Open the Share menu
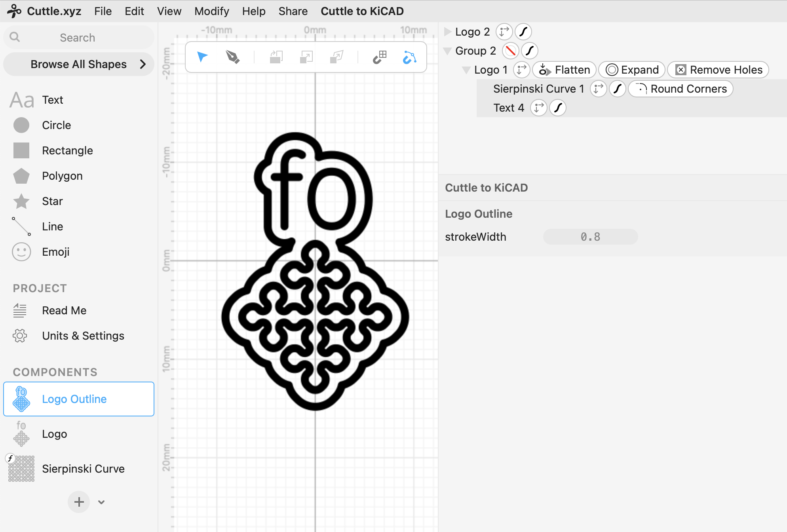This screenshot has width=787, height=532. tap(293, 11)
